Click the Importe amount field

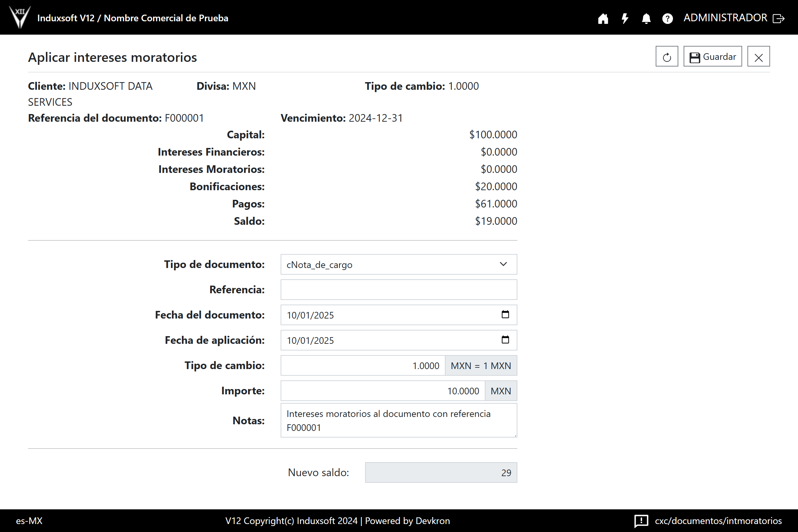383,391
